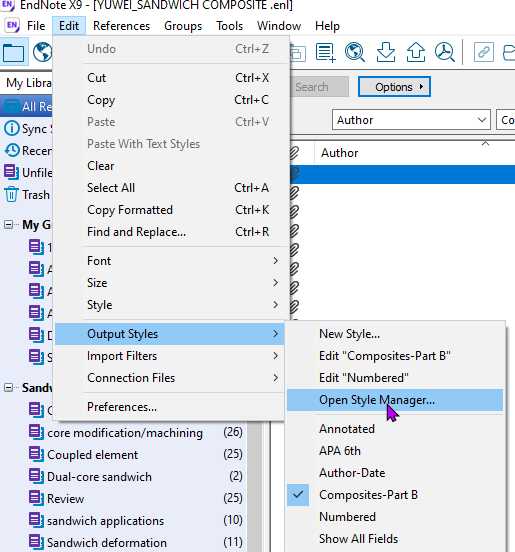Select the Review group in sidebar
The width and height of the screenshot is (515, 552).
click(65, 499)
